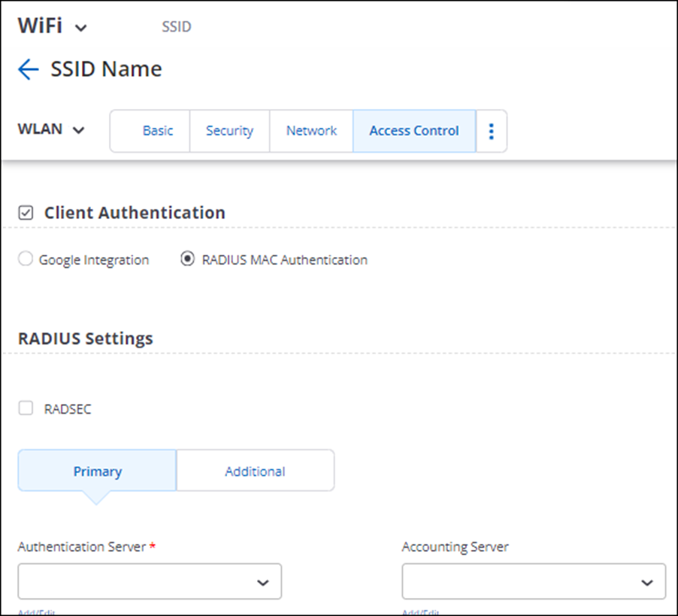Screen dimensions: 678x616
Task: Open the Authentication Server dropdown
Action: pos(150,581)
